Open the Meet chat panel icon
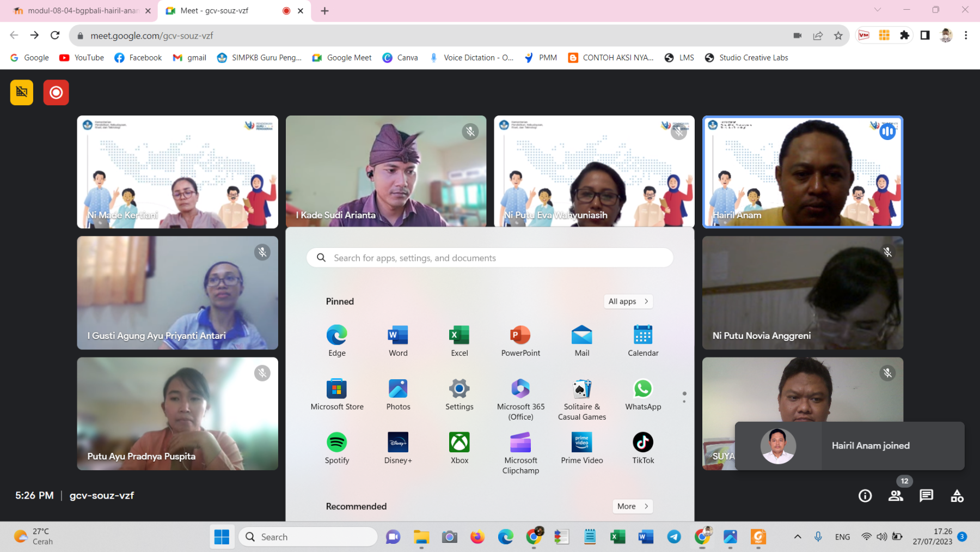Screen dimensions: 980x552 926,495
